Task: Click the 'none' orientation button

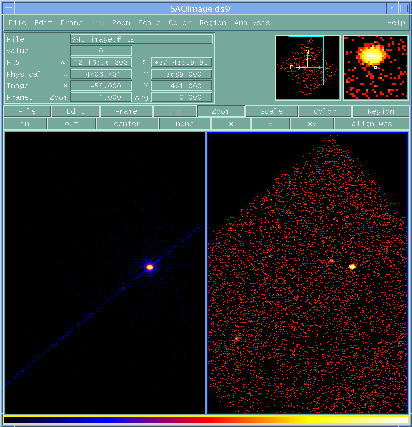Action: coord(185,124)
